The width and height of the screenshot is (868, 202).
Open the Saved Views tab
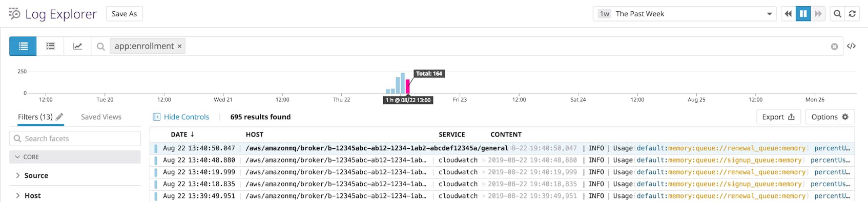click(x=101, y=117)
